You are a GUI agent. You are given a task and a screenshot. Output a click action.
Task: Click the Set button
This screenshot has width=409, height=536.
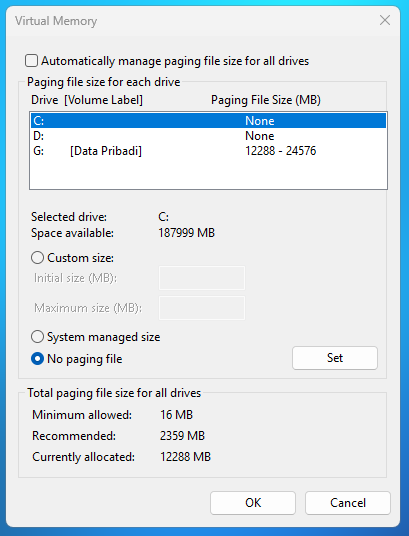point(335,358)
